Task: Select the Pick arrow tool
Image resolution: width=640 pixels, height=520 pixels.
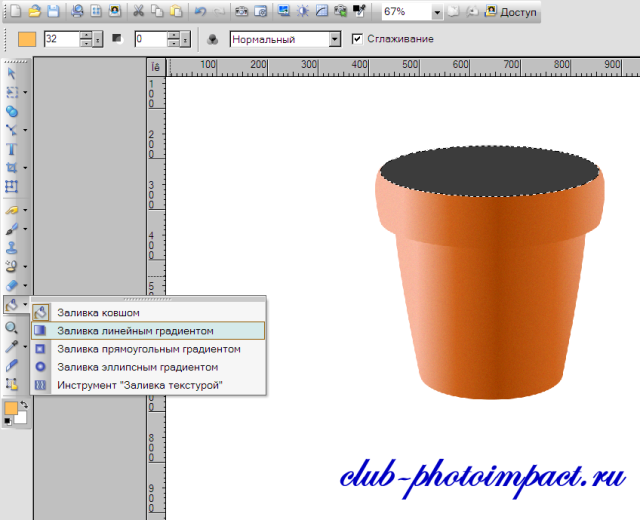Action: tap(11, 73)
